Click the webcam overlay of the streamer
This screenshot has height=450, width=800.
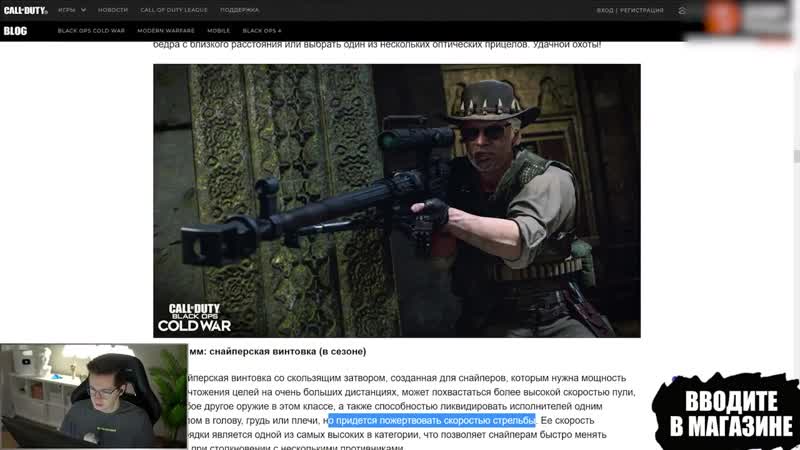pos(94,396)
